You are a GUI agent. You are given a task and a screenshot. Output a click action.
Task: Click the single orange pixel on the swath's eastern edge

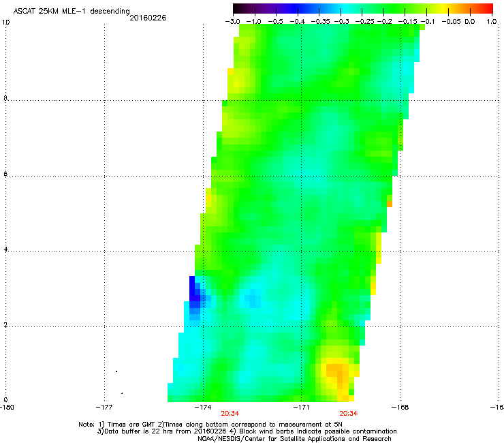[x=390, y=204]
